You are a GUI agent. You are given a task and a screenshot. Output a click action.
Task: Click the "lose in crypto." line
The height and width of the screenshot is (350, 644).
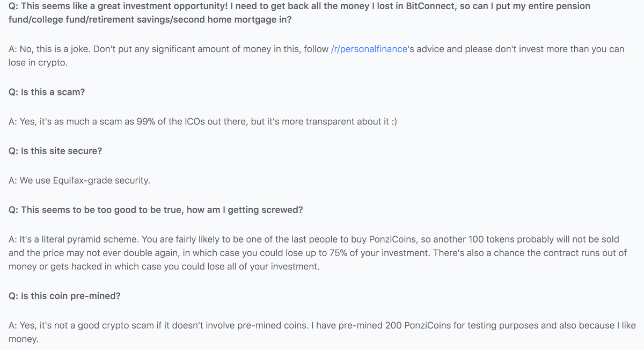(38, 62)
